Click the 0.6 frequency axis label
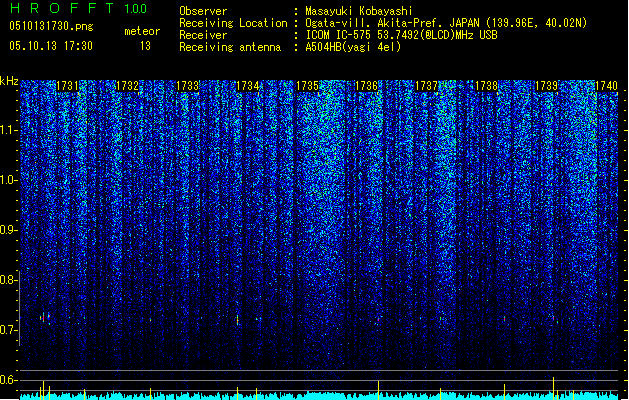The height and width of the screenshot is (400, 629). [8, 380]
